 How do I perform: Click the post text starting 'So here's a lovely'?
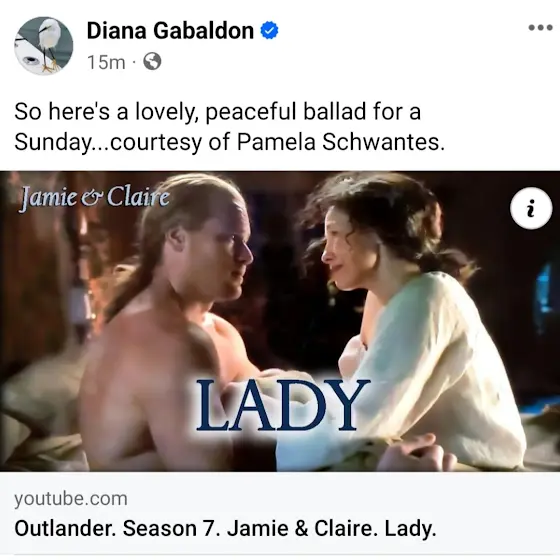click(229, 127)
